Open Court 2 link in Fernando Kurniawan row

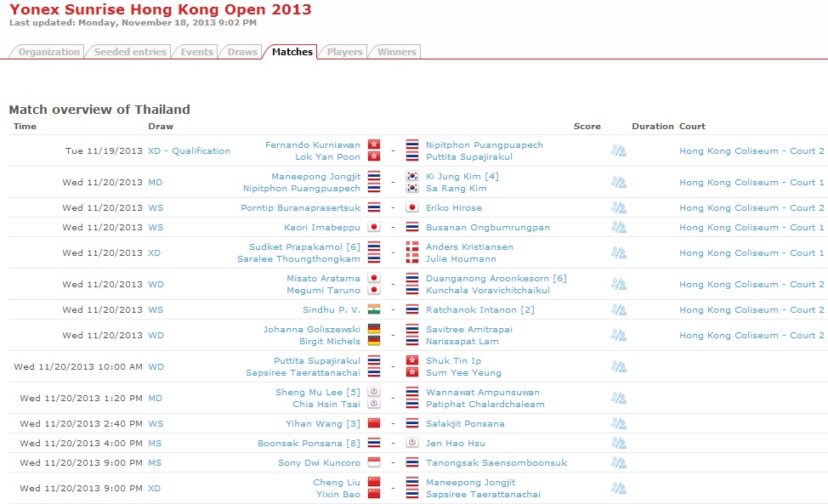tap(751, 151)
